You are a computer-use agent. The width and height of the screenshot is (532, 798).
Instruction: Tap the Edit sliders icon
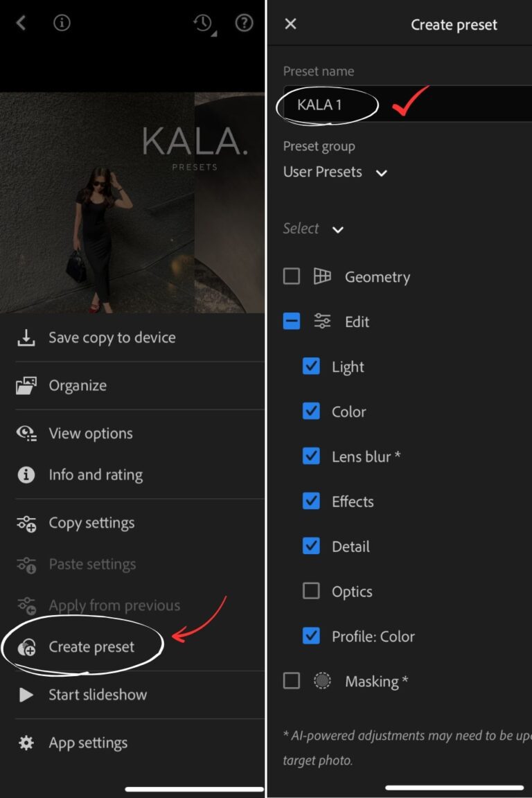(x=322, y=321)
